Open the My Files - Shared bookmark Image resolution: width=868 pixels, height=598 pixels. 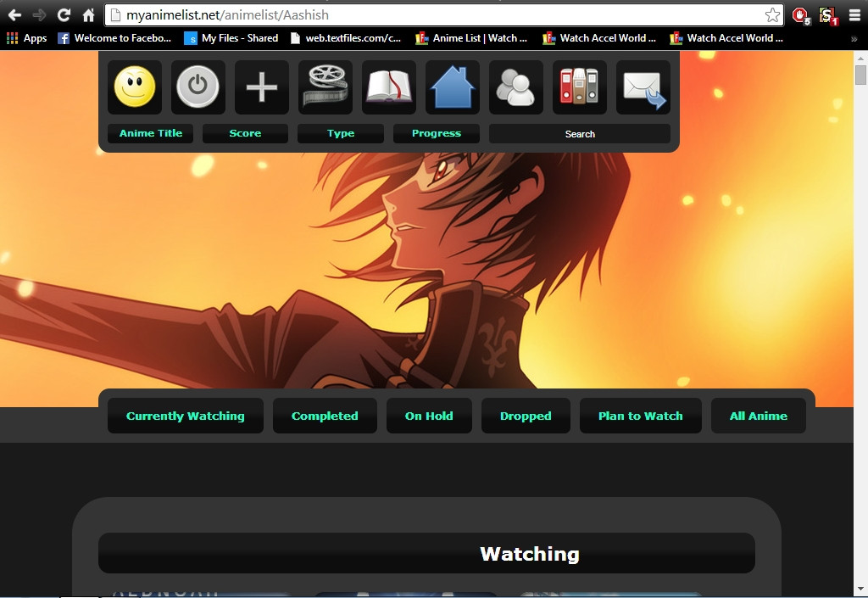click(x=231, y=38)
